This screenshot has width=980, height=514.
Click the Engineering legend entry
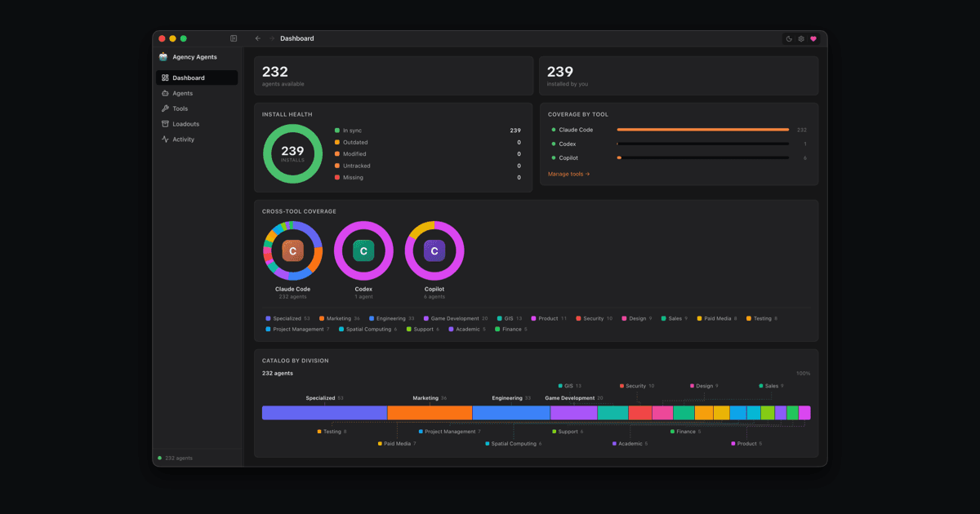[392, 318]
